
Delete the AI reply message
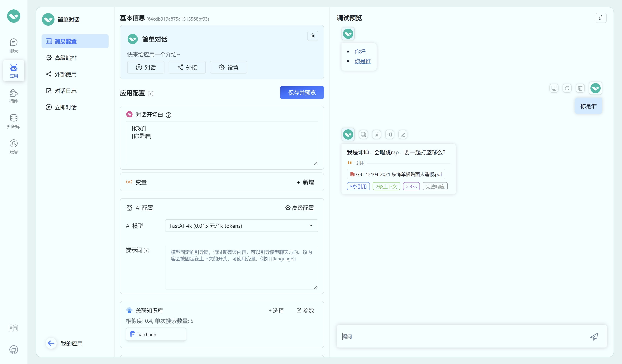tap(376, 134)
